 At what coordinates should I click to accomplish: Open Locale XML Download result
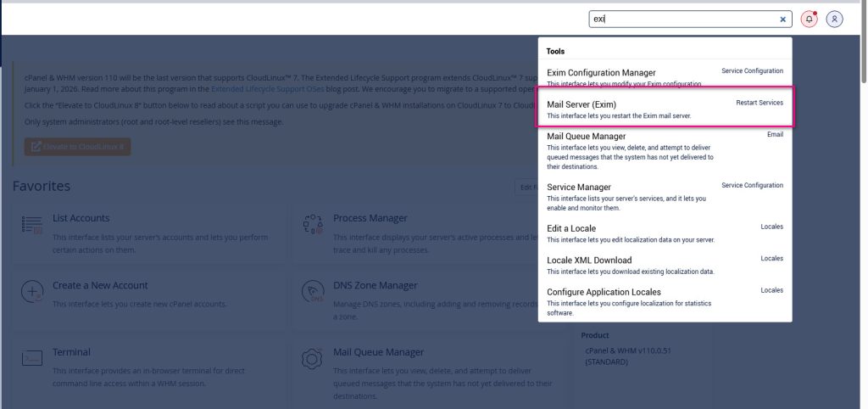coord(589,260)
